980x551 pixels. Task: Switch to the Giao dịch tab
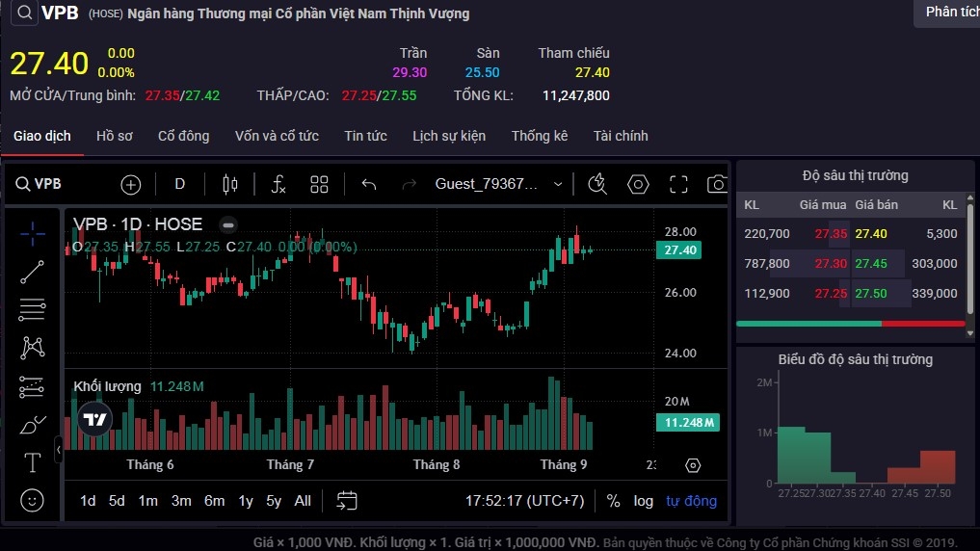pyautogui.click(x=41, y=136)
